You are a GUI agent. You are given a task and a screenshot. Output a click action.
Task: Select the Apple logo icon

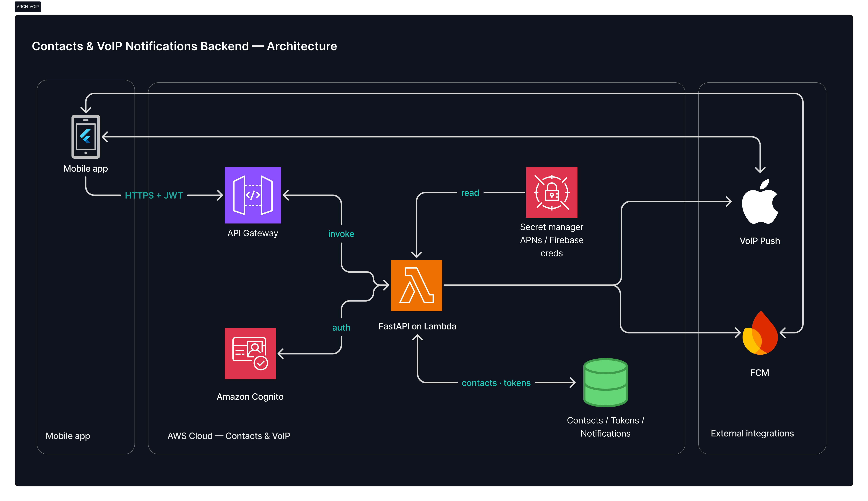[760, 202]
